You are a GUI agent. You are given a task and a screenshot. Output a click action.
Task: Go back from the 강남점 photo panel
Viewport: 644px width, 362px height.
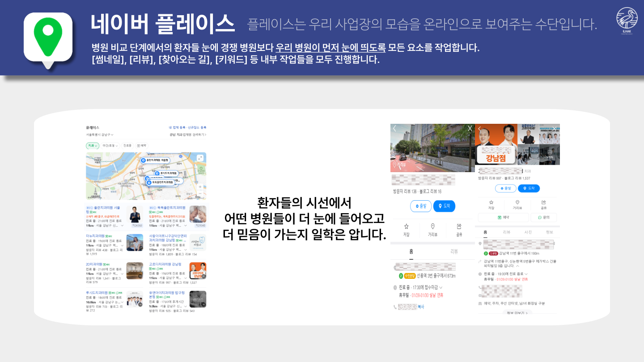click(x=479, y=128)
